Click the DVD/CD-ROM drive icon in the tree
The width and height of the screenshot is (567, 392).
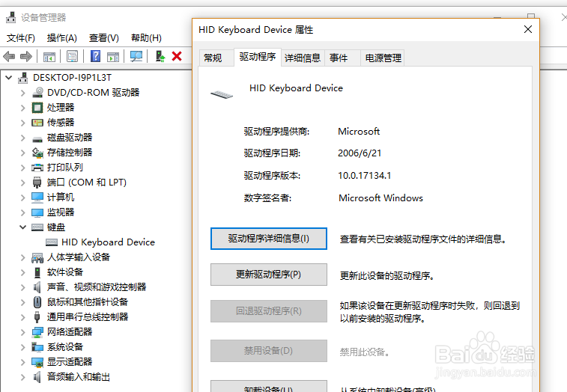(x=37, y=93)
